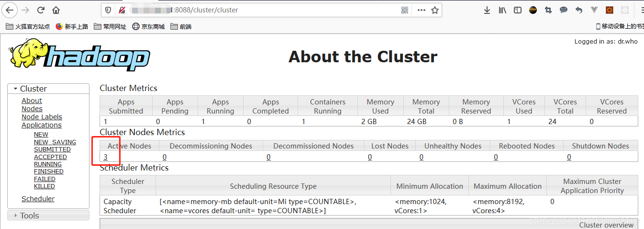Image resolution: width=644 pixels, height=229 pixels.
Task: Show ACCEPTED applications
Action: coord(50,157)
